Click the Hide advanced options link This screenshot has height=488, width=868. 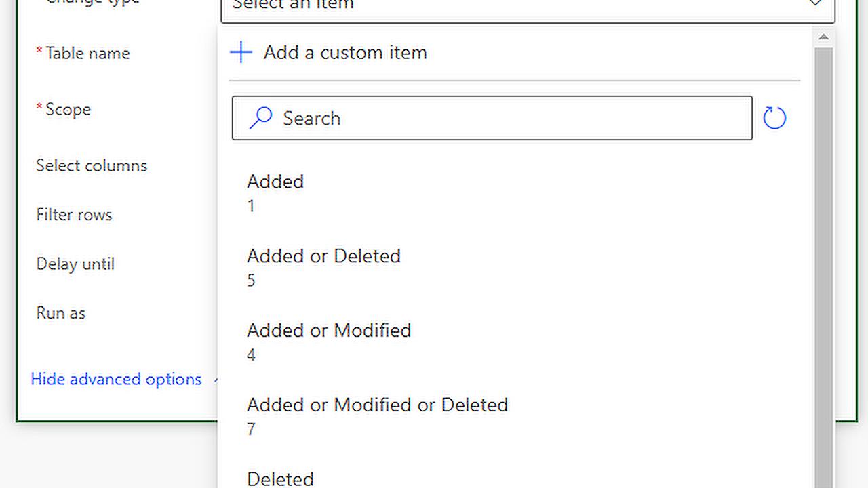(x=115, y=379)
